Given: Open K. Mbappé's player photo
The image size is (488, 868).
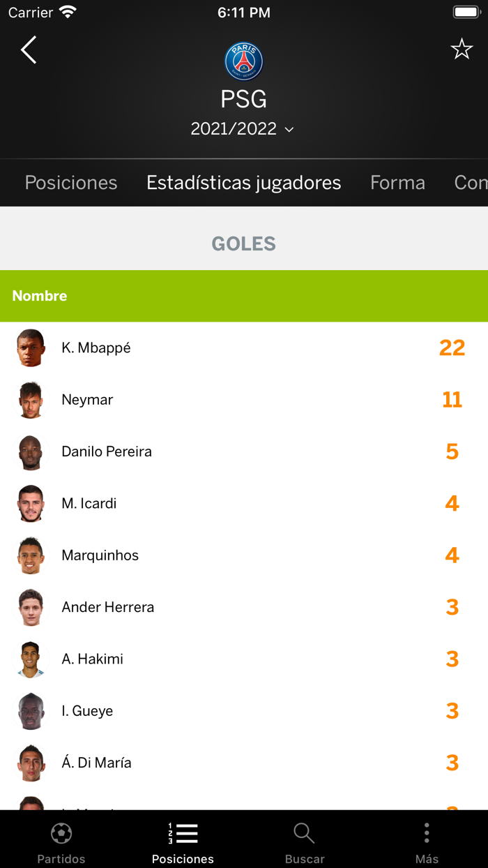Looking at the screenshot, I should coord(30,347).
